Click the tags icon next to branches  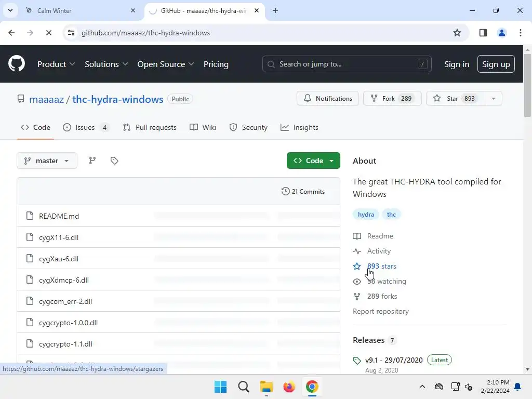coord(114,161)
